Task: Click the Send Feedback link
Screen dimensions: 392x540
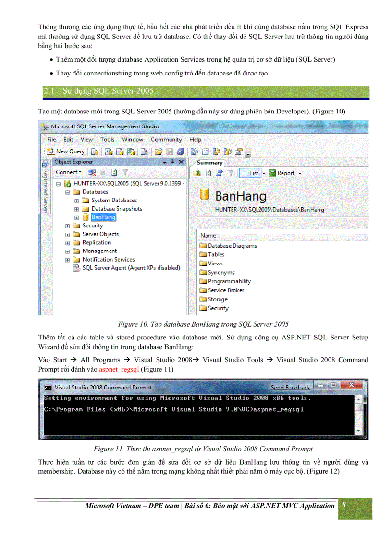Action: tap(291, 387)
